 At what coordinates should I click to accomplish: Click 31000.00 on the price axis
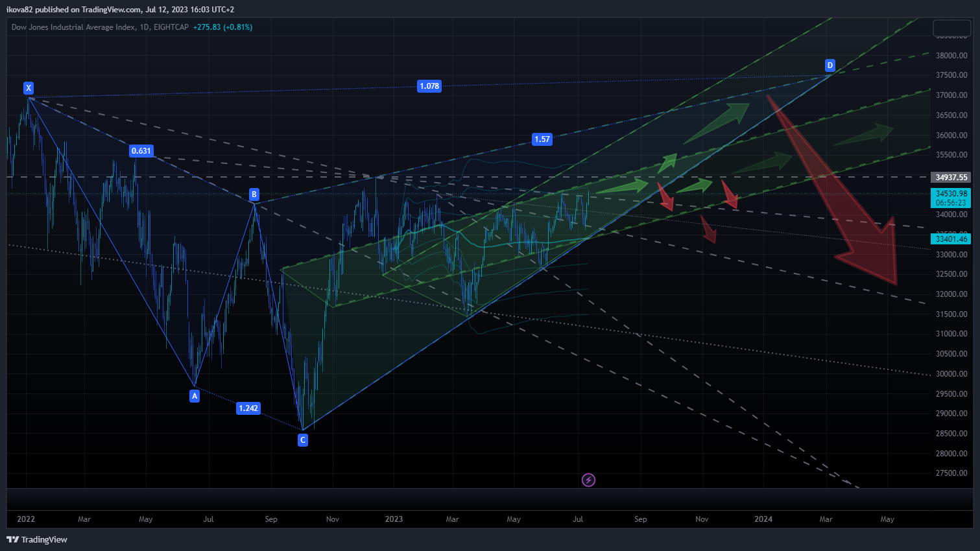[951, 334]
